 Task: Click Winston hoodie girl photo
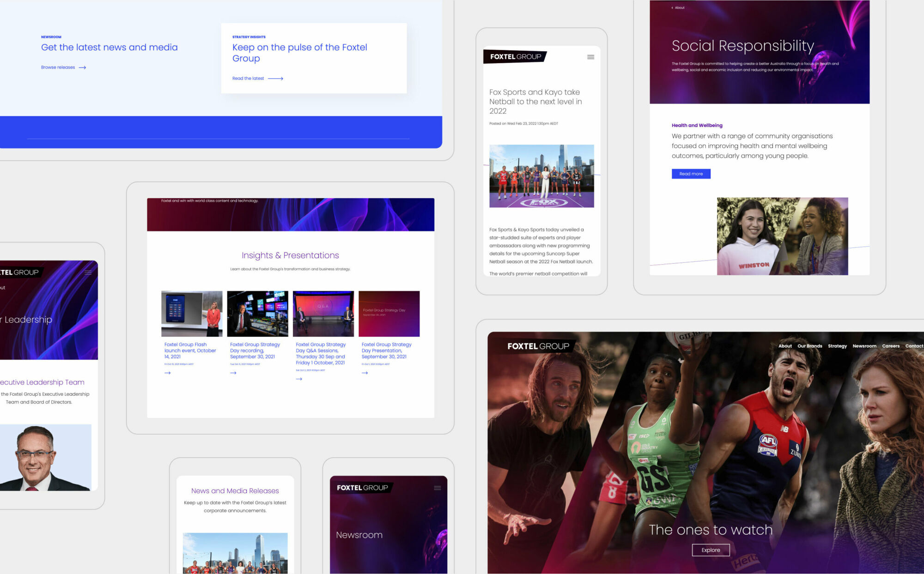click(x=782, y=236)
